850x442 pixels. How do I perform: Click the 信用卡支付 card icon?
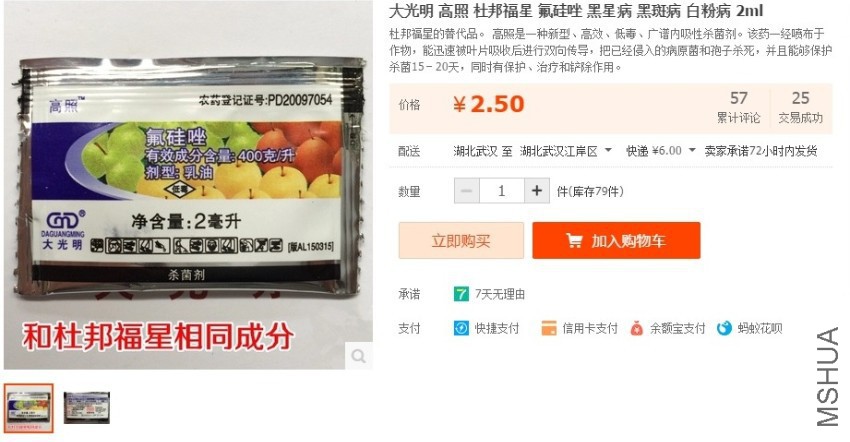(x=549, y=328)
